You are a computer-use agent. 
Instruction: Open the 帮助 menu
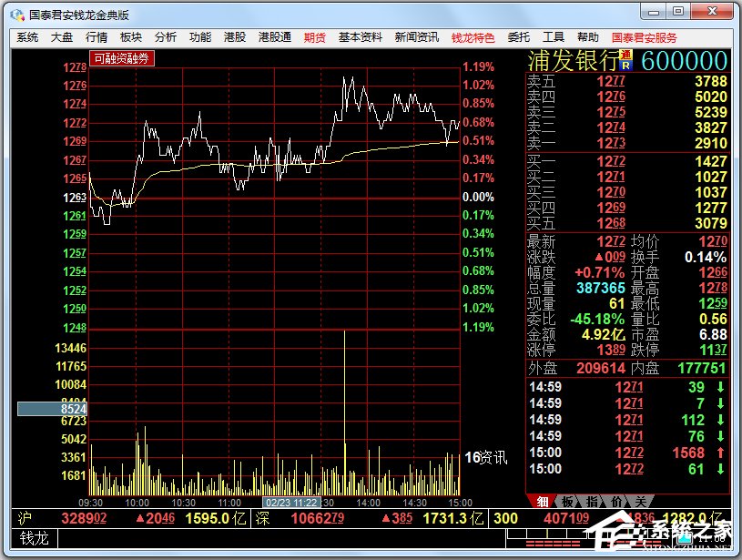tap(588, 37)
